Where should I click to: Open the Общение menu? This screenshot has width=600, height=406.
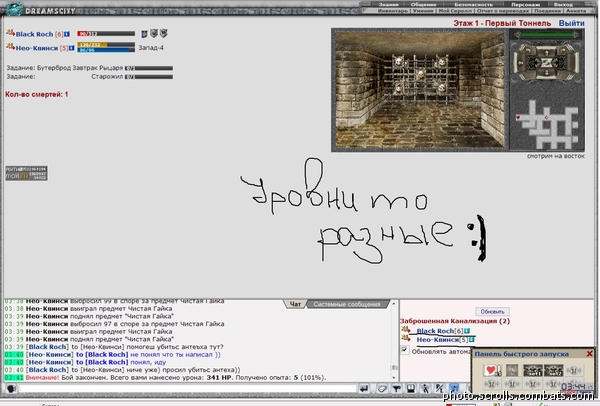(x=423, y=4)
